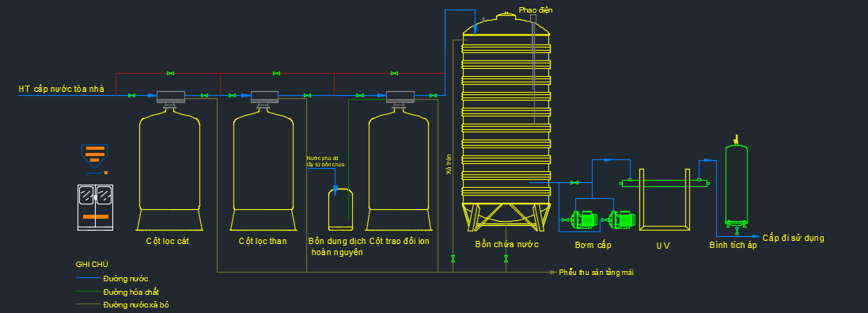Click the 'HT cấp nước tòa nhà' label

61,89
